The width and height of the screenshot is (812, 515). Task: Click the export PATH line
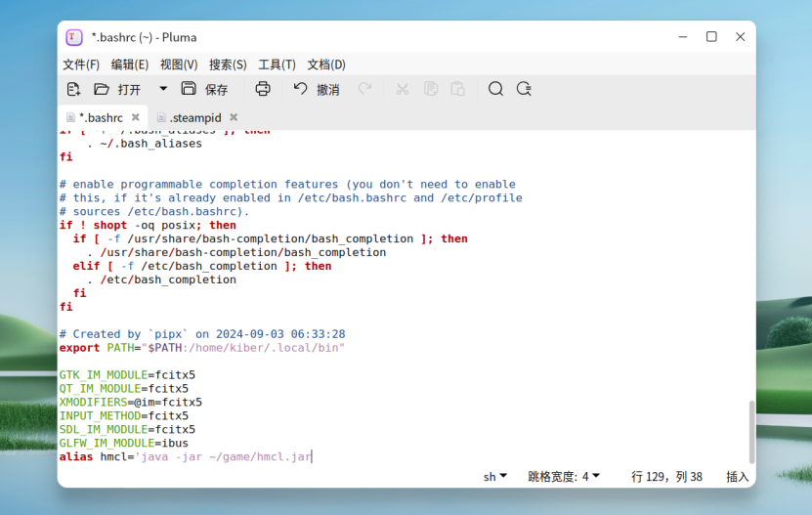point(202,348)
